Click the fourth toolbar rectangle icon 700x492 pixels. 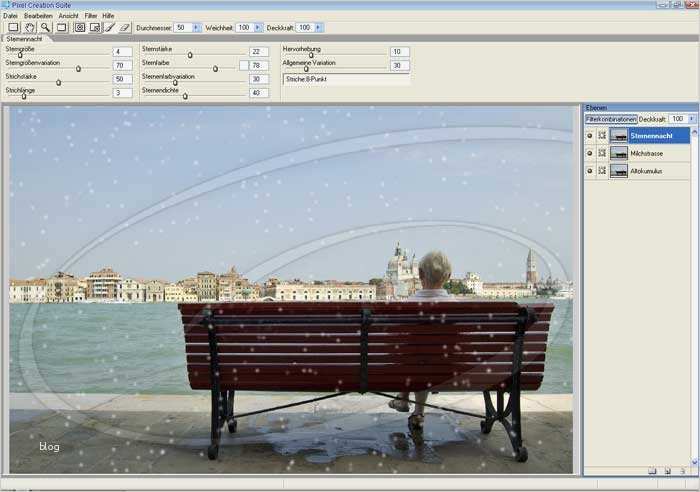pos(62,27)
